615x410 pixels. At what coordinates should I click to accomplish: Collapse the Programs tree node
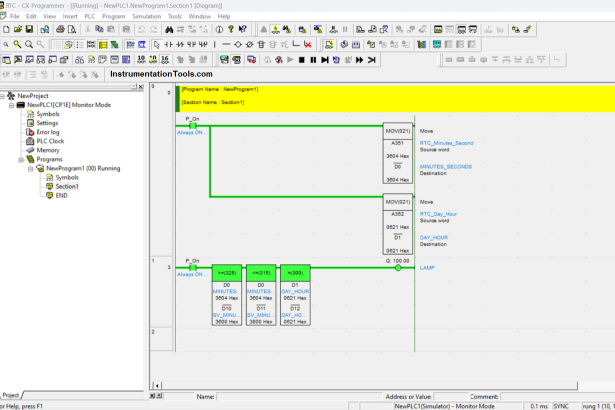coord(21,159)
